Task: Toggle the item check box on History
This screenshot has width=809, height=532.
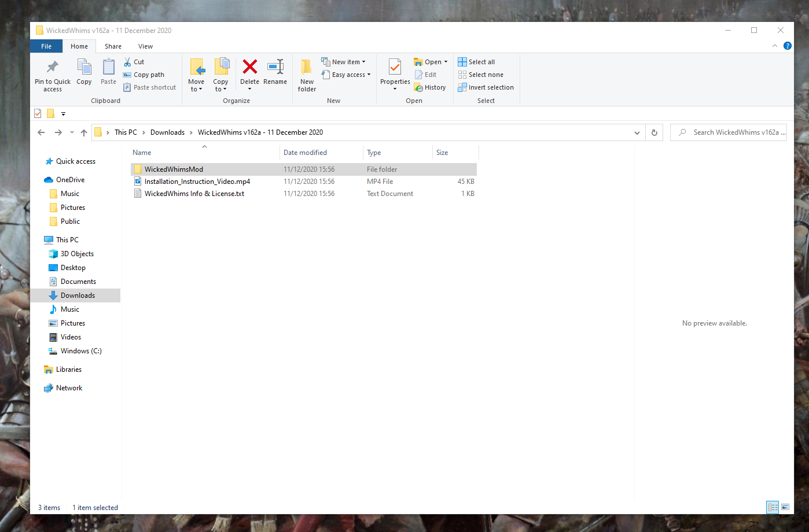Action: tap(430, 87)
